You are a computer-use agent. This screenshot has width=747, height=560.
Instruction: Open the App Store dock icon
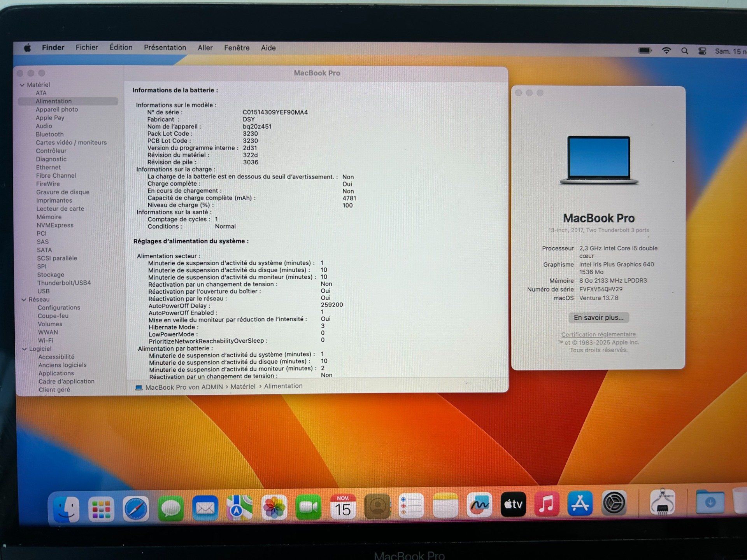pyautogui.click(x=580, y=504)
